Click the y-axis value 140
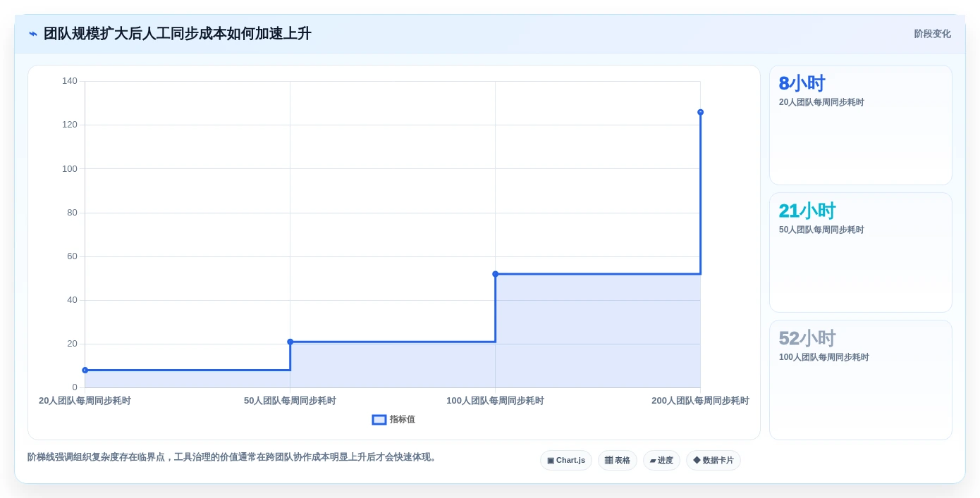This screenshot has width=980, height=498. tap(70, 81)
